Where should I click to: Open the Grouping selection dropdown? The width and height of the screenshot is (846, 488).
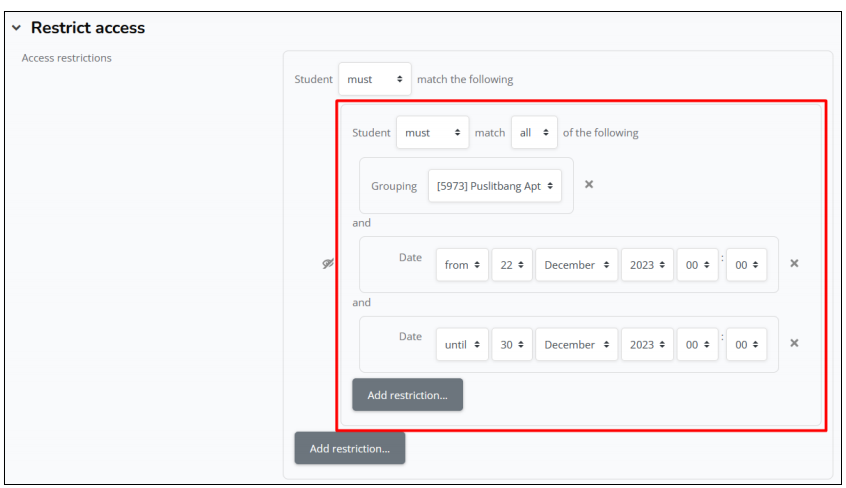coord(494,186)
